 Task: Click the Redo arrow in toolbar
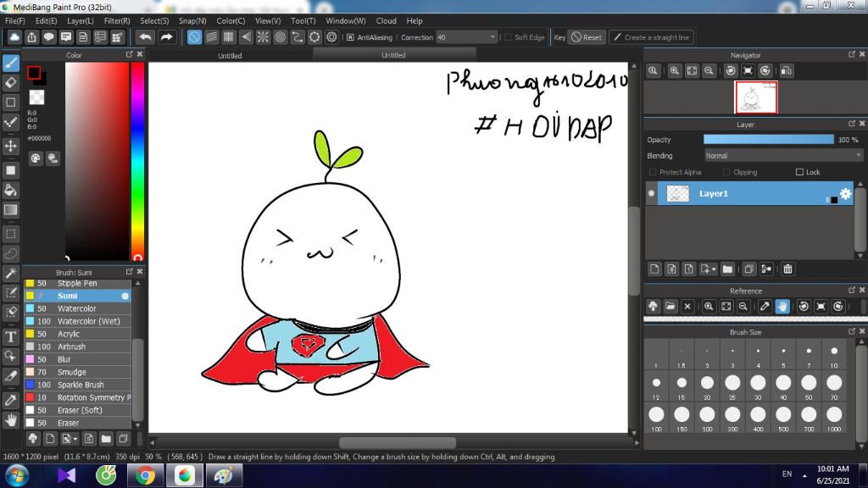tap(166, 37)
